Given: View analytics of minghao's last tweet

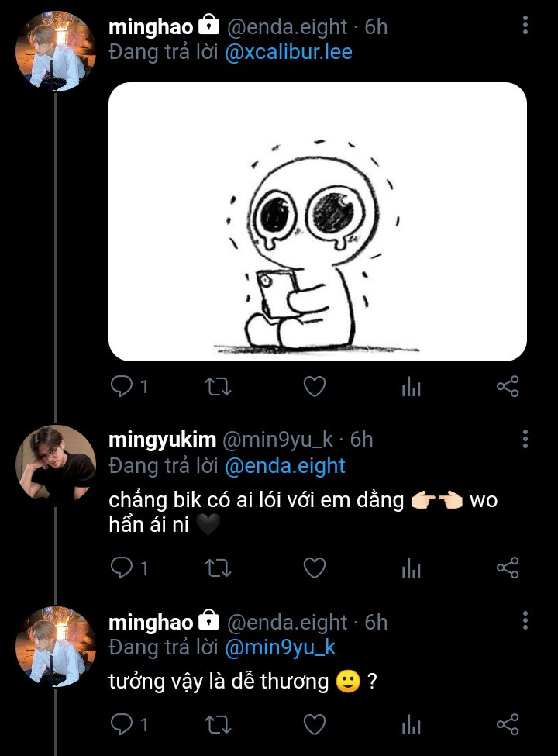Looking at the screenshot, I should click(411, 725).
